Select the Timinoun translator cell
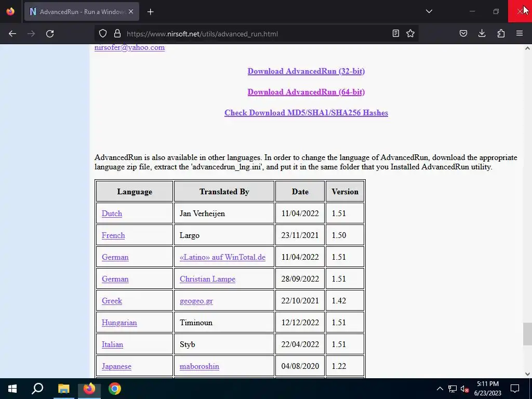 pyautogui.click(x=224, y=322)
